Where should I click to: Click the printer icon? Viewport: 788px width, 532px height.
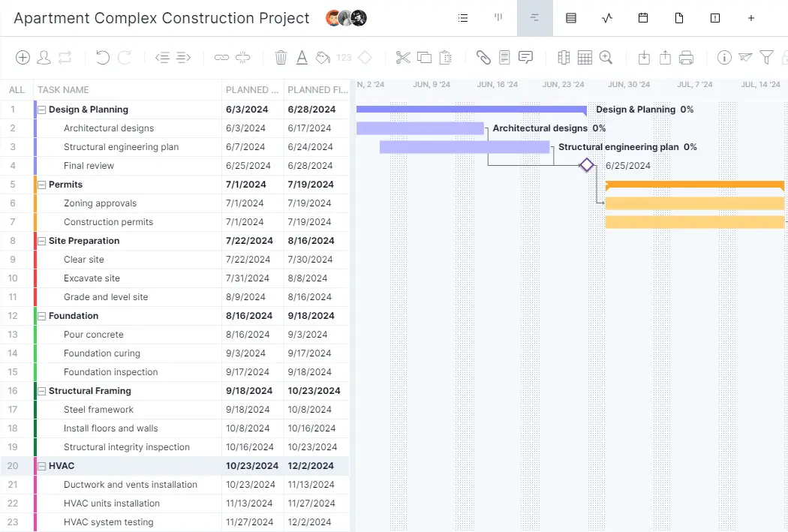click(x=687, y=58)
